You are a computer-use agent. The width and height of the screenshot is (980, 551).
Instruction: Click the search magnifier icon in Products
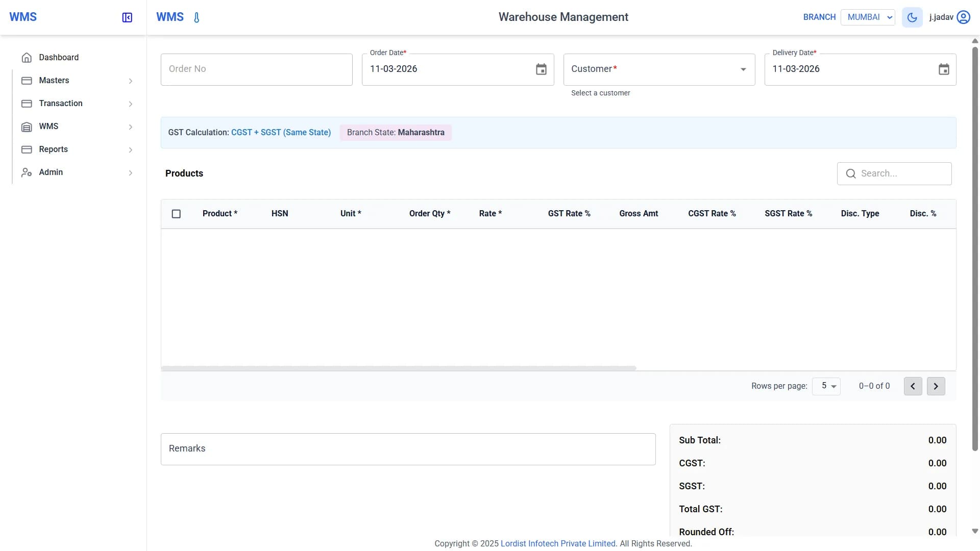coord(850,173)
